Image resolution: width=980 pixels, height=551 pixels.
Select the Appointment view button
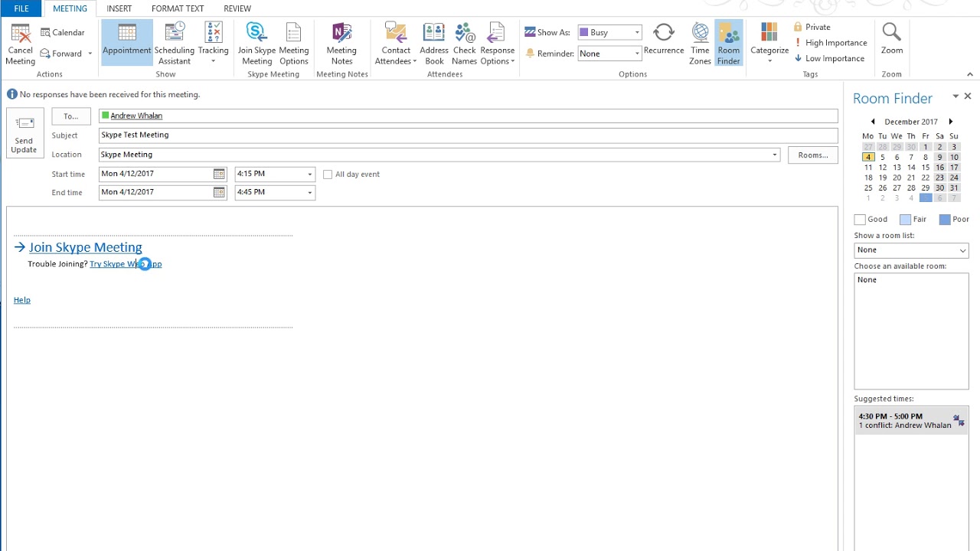pyautogui.click(x=127, y=42)
